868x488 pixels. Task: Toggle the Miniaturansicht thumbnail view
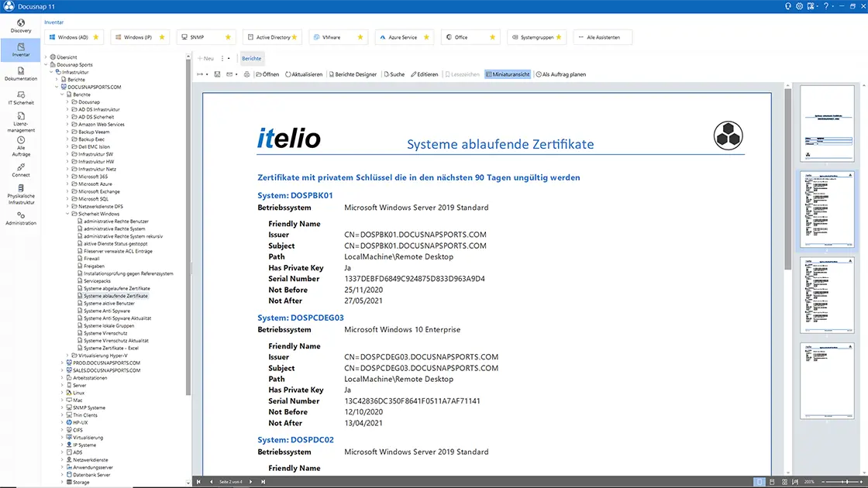[508, 74]
